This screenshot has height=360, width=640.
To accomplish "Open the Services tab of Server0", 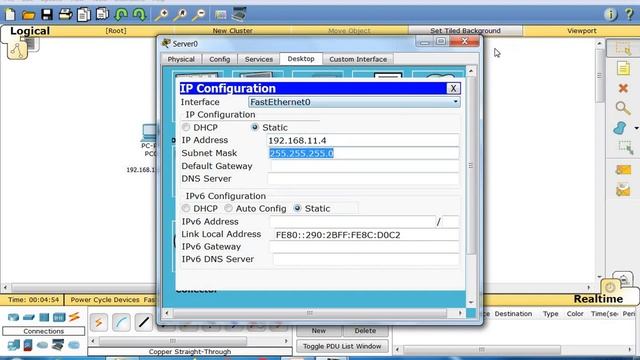I will click(258, 59).
